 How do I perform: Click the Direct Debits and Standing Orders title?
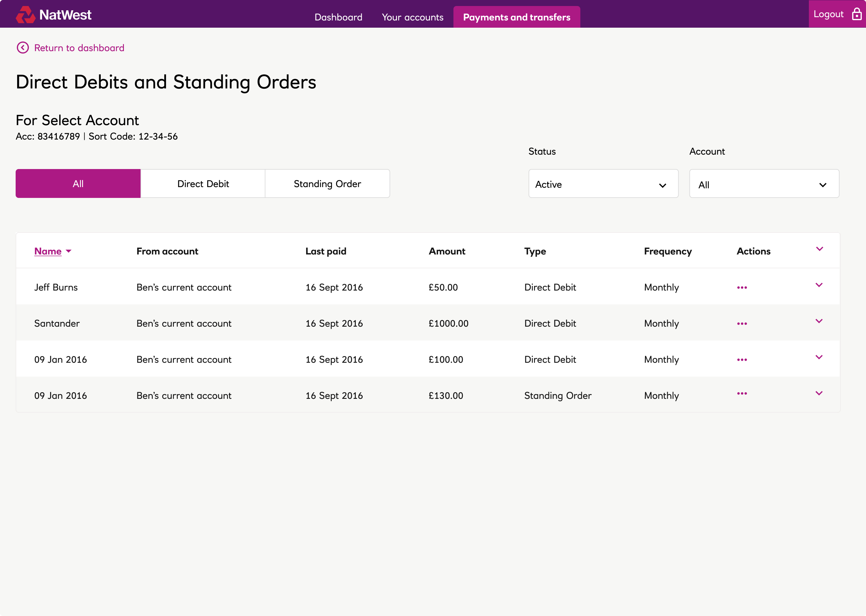pos(166,82)
